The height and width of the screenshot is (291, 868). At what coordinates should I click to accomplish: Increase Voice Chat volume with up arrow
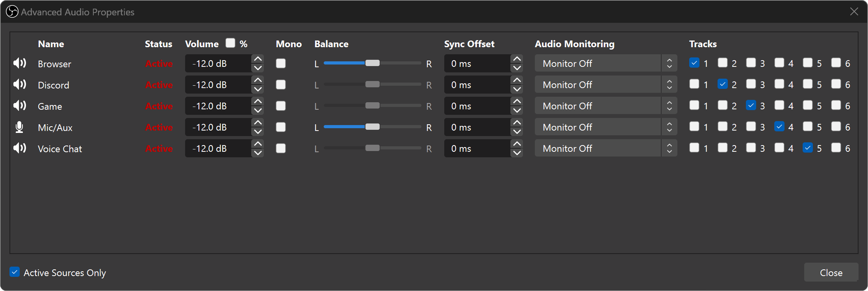point(258,144)
